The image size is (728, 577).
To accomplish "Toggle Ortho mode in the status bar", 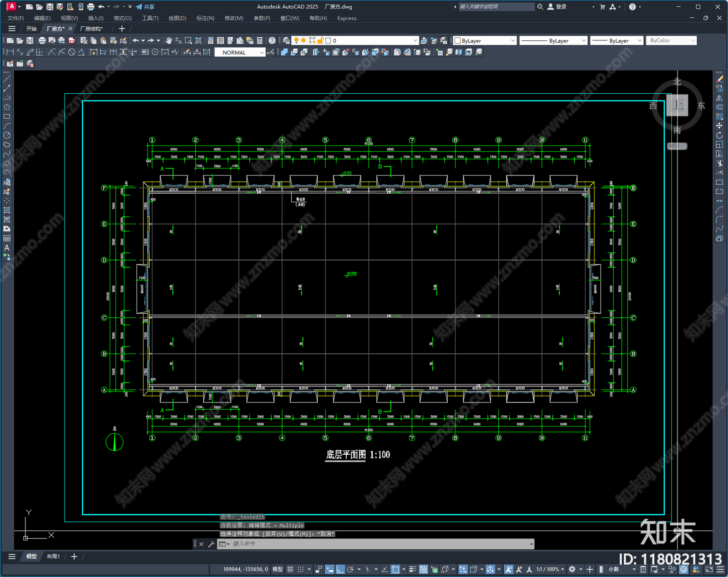I will [x=340, y=569].
